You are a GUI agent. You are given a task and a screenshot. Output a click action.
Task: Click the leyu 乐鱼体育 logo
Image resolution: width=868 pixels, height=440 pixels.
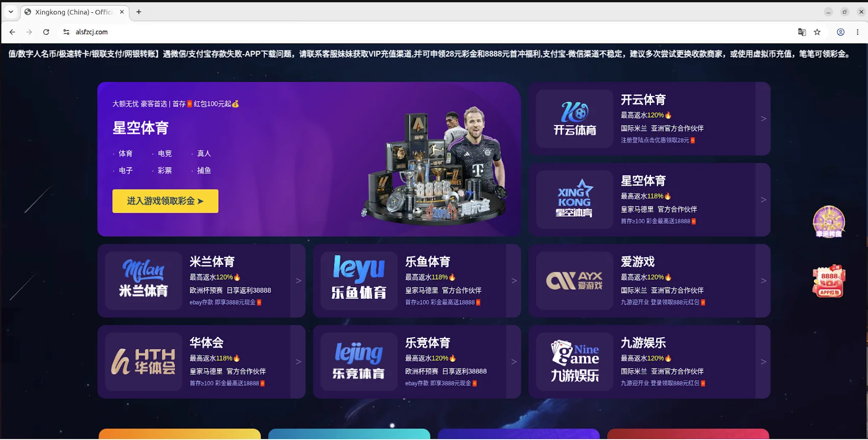(x=359, y=281)
